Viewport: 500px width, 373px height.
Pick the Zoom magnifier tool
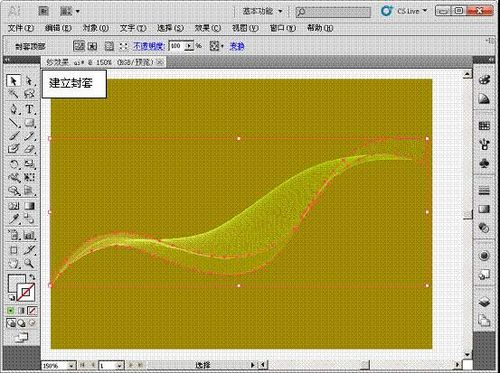(29, 263)
